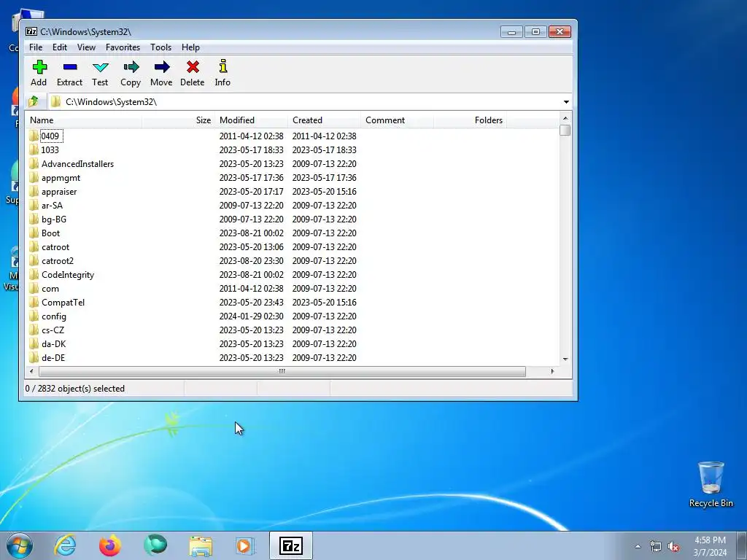Image resolution: width=747 pixels, height=560 pixels.
Task: Choose the Move toolbar icon
Action: pyautogui.click(x=162, y=67)
